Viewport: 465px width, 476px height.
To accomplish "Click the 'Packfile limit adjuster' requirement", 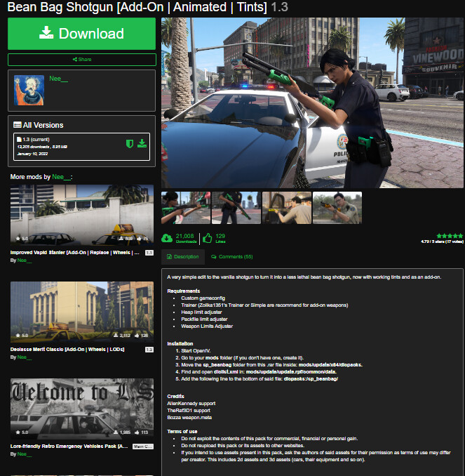I will pyautogui.click(x=204, y=319).
